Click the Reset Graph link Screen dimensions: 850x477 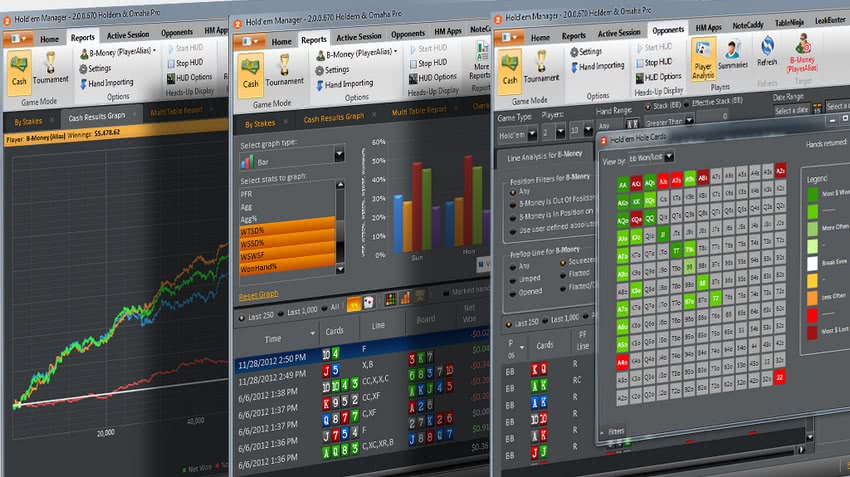pos(259,295)
